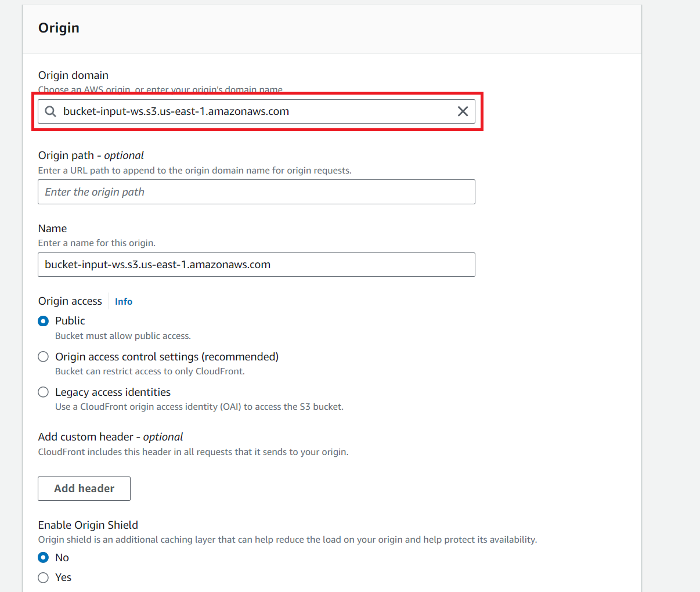Screen dimensions: 700x592
Task: Click the Name field label
Action: (53, 229)
